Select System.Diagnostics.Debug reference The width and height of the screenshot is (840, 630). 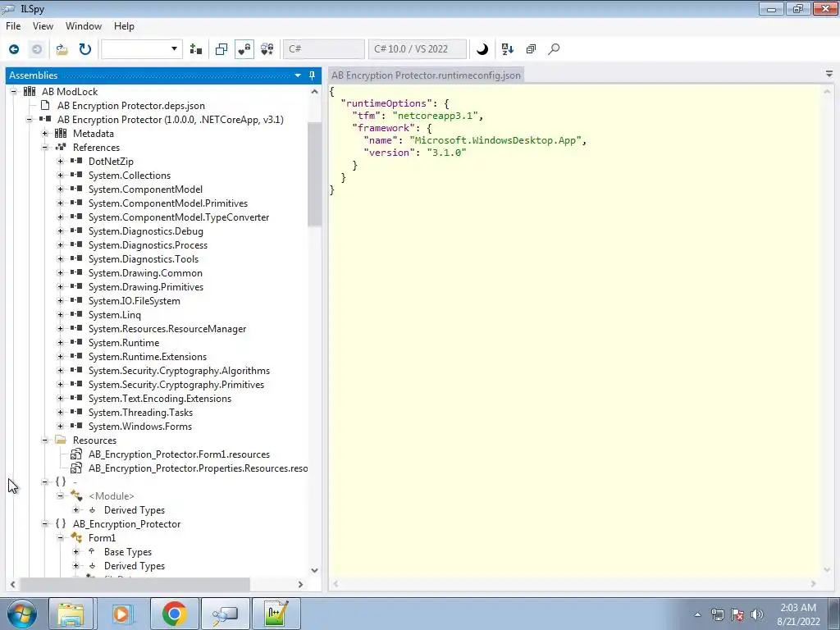point(146,231)
